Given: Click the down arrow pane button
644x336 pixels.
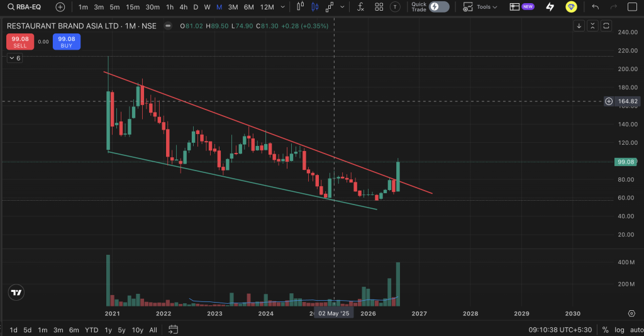Looking at the screenshot, I should [x=579, y=26].
